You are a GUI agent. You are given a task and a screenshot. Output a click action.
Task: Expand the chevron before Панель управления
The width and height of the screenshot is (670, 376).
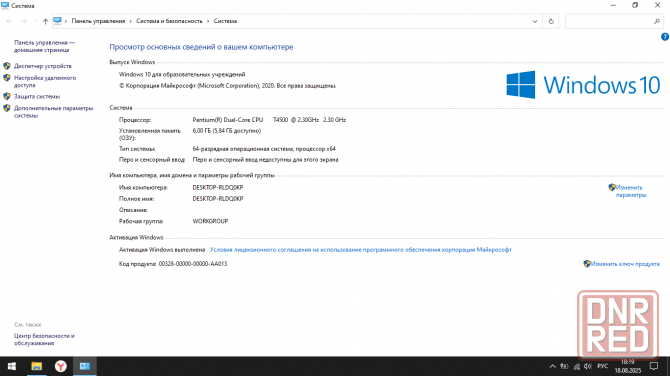pyautogui.click(x=66, y=21)
